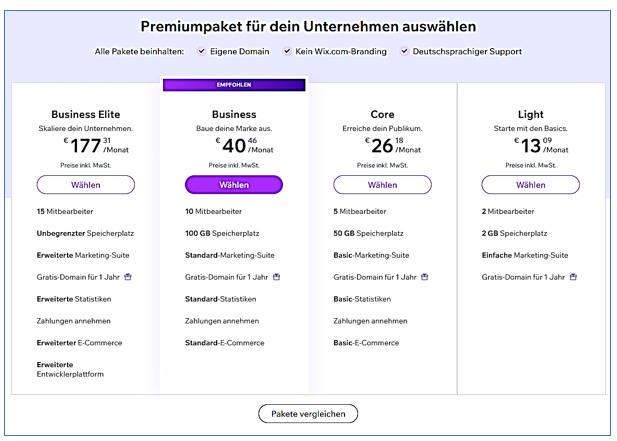Click 5 Mitbearbeiter feature
Screen dimensions: 617x441
[x=360, y=211]
